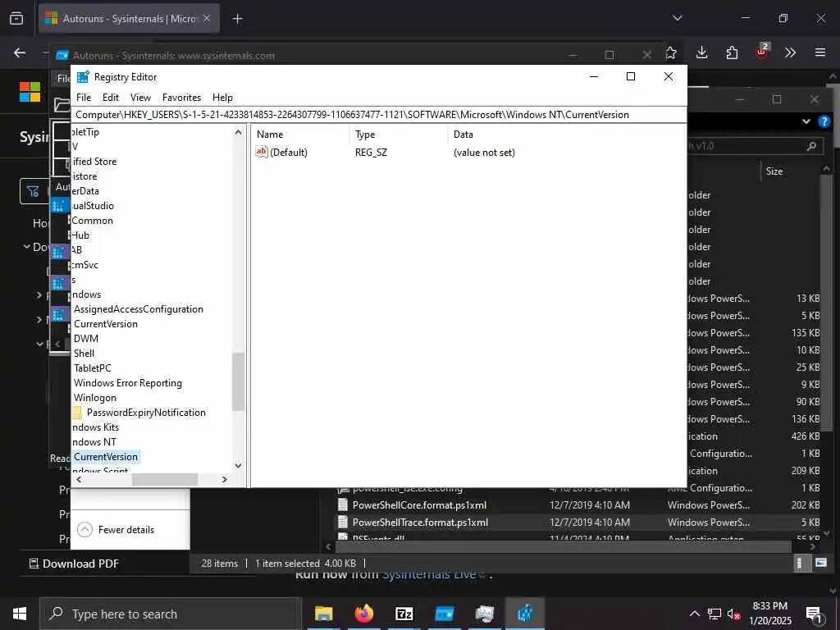Image resolution: width=840 pixels, height=630 pixels.
Task: Switch to Registry Editor taskbar icon
Action: coord(524,614)
